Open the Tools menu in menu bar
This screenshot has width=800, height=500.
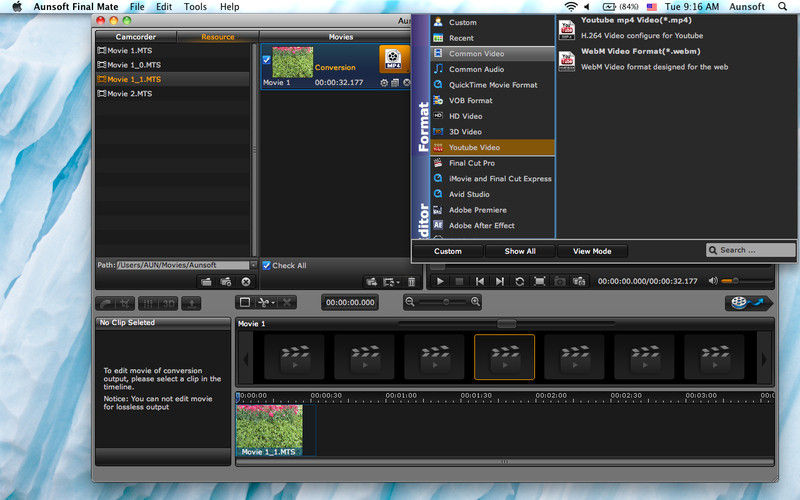tap(195, 7)
